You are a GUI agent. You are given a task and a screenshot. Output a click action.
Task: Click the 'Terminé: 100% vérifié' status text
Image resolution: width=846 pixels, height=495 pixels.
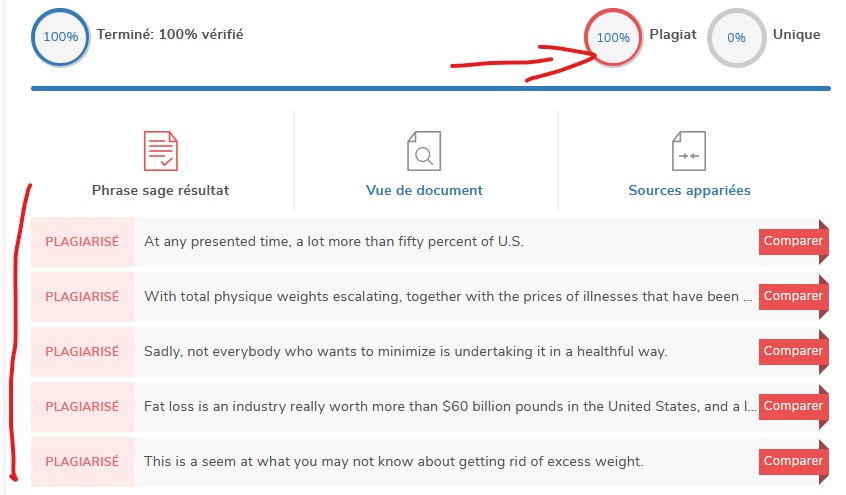click(x=170, y=34)
